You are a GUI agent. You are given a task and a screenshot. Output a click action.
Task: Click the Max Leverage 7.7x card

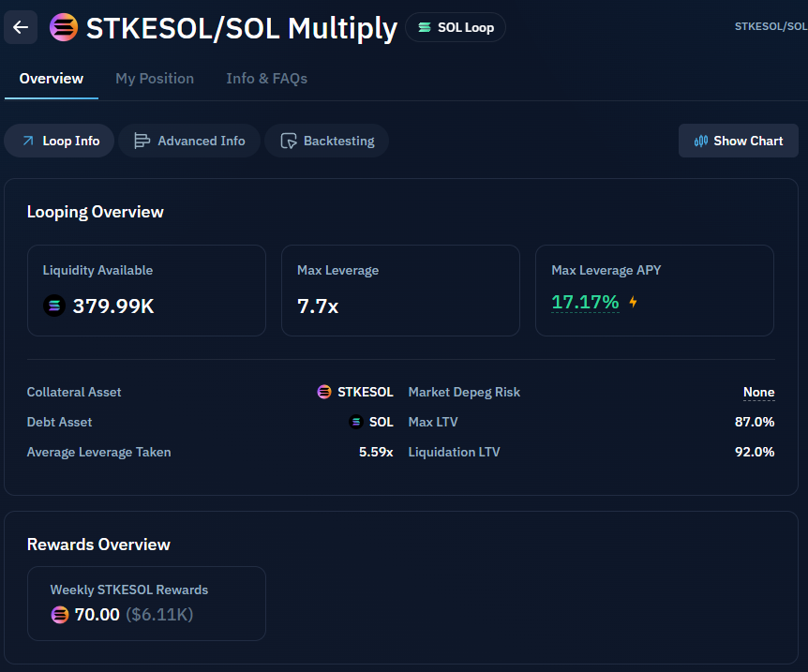(x=400, y=291)
